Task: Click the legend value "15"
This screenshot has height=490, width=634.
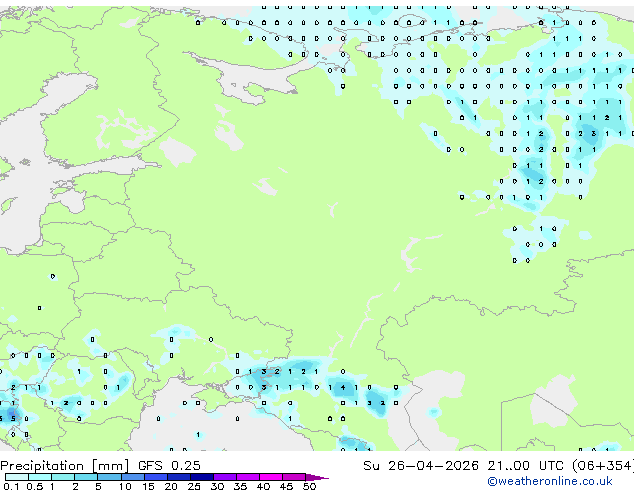Action: tap(148, 486)
